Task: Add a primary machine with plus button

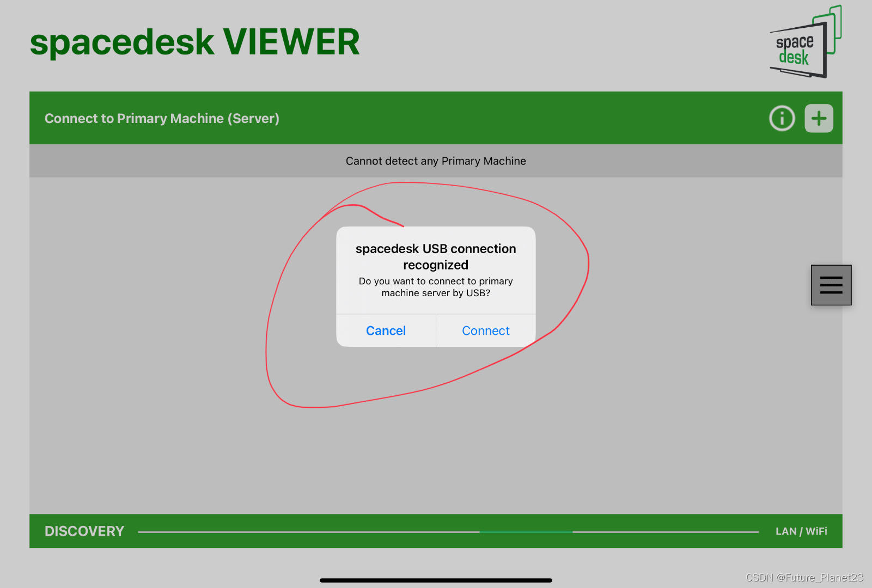Action: [819, 118]
